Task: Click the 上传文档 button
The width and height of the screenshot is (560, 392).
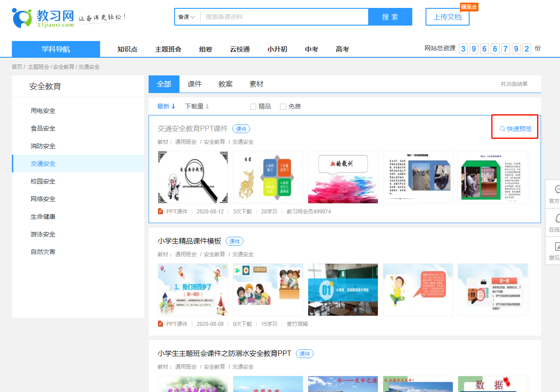Action: (x=448, y=17)
